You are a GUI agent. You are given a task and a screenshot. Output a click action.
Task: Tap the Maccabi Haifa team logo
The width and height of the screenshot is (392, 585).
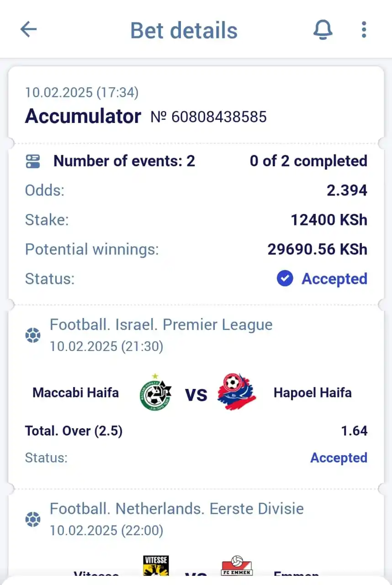point(155,392)
